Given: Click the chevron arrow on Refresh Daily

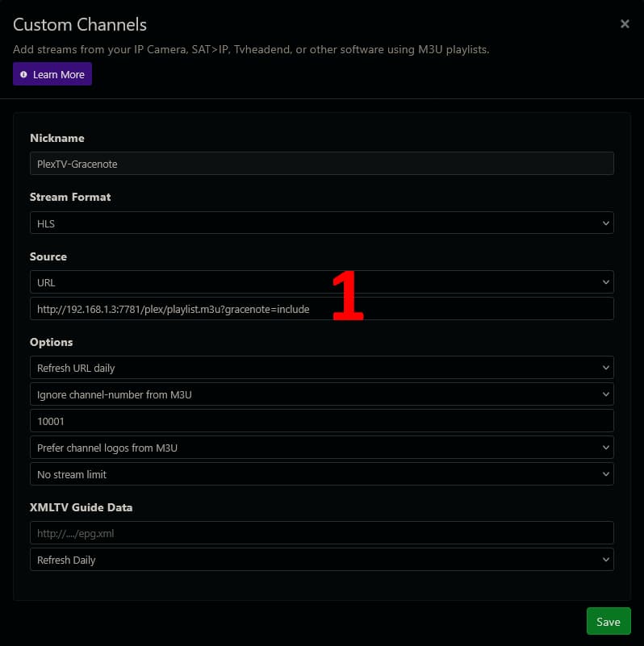Looking at the screenshot, I should pyautogui.click(x=606, y=560).
